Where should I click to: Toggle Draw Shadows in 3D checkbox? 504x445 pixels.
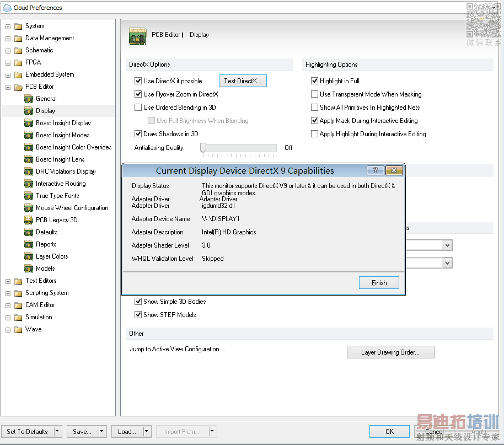tap(138, 133)
